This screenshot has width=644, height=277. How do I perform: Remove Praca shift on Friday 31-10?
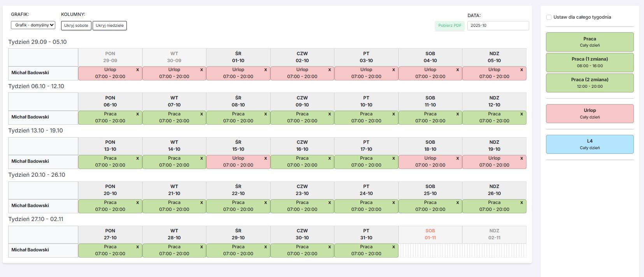[x=393, y=247]
